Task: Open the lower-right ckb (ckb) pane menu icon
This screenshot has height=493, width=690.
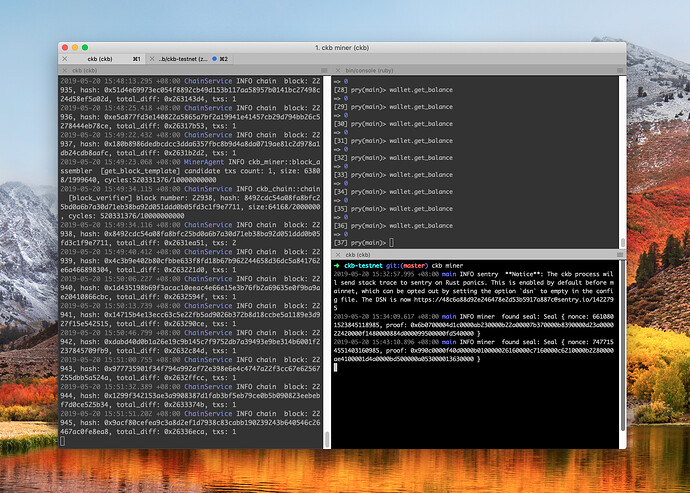Action: (x=620, y=255)
